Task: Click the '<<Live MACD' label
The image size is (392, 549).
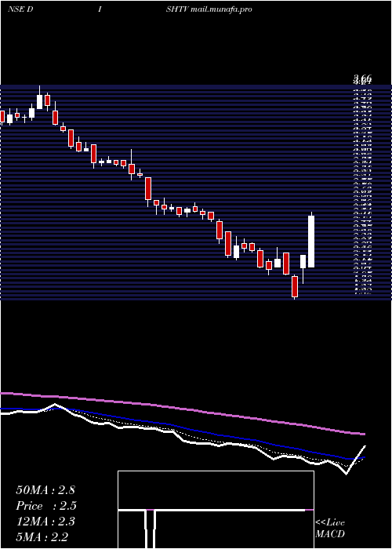Action: coord(330,528)
